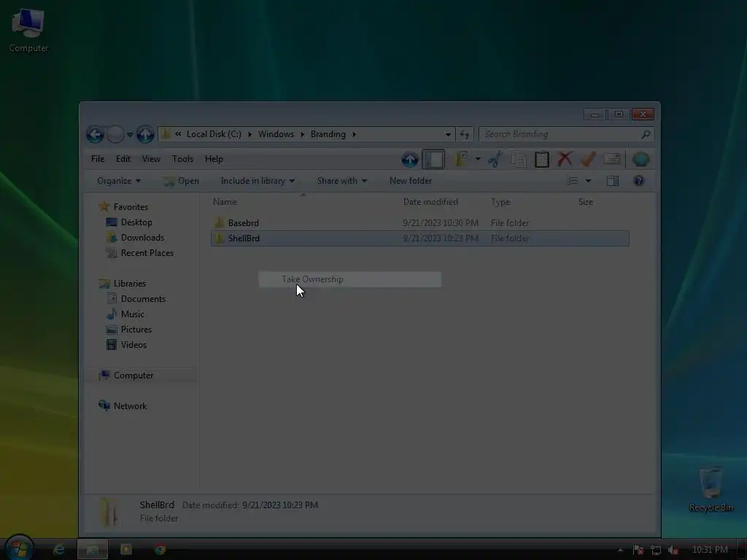The height and width of the screenshot is (560, 747).
Task: Open the Tools menu
Action: click(x=182, y=159)
